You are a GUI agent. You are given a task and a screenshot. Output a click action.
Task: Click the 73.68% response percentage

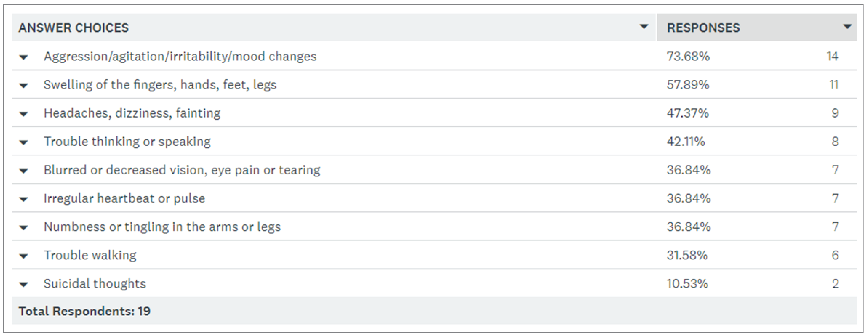tap(688, 56)
